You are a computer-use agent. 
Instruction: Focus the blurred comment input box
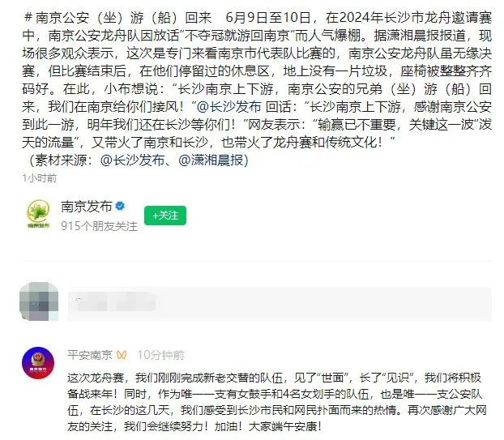[280, 304]
